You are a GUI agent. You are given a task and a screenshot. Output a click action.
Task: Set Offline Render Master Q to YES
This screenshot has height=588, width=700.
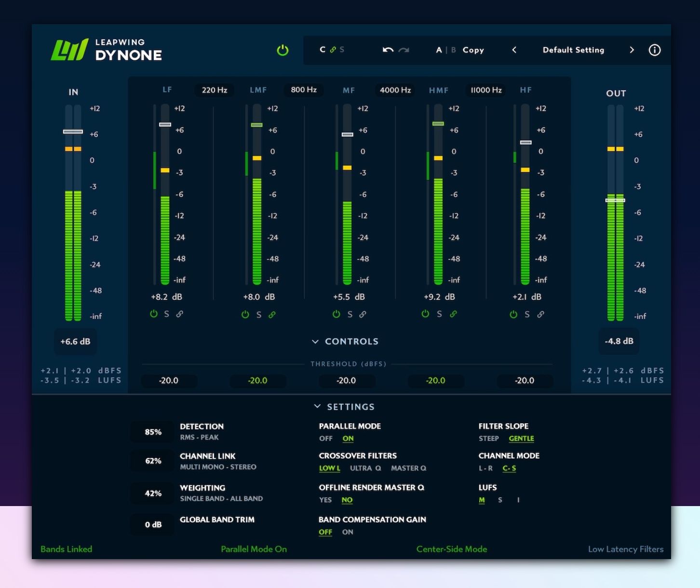click(325, 500)
